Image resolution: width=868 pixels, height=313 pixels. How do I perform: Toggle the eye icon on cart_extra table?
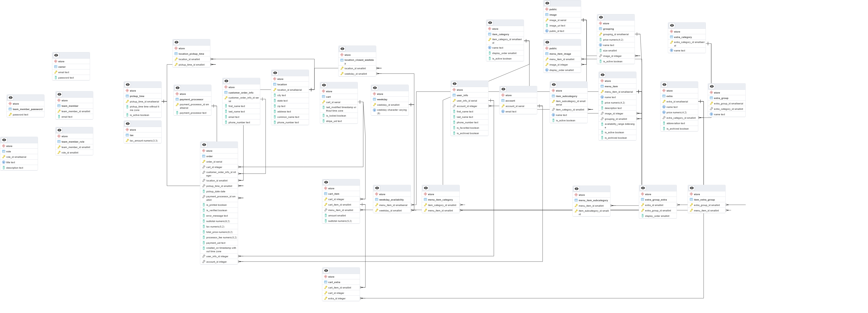[326, 270]
